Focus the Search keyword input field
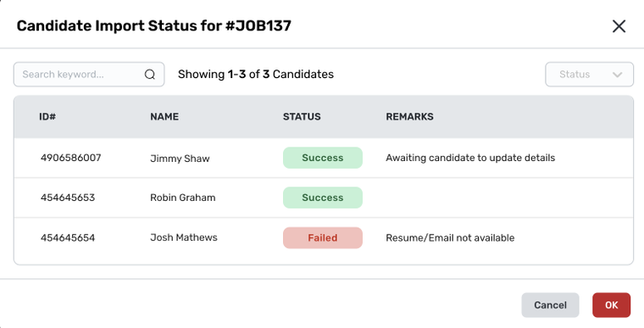This screenshot has height=328, width=644. 89,75
